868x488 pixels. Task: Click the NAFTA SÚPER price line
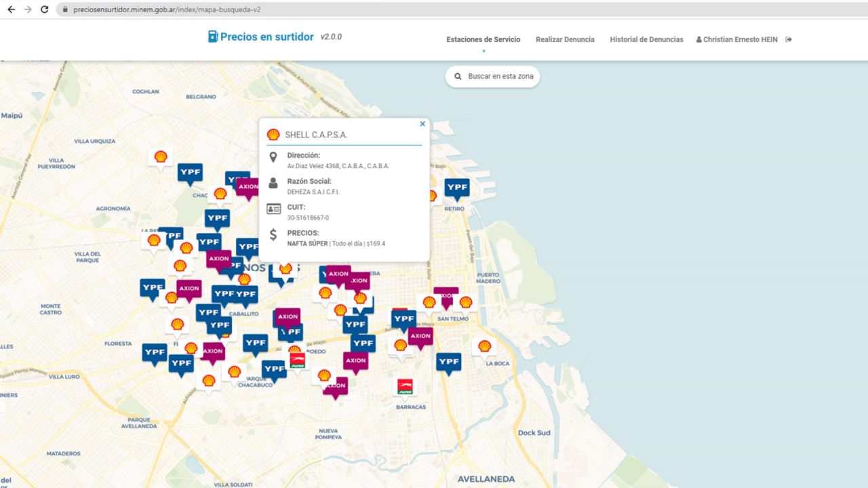pos(336,243)
